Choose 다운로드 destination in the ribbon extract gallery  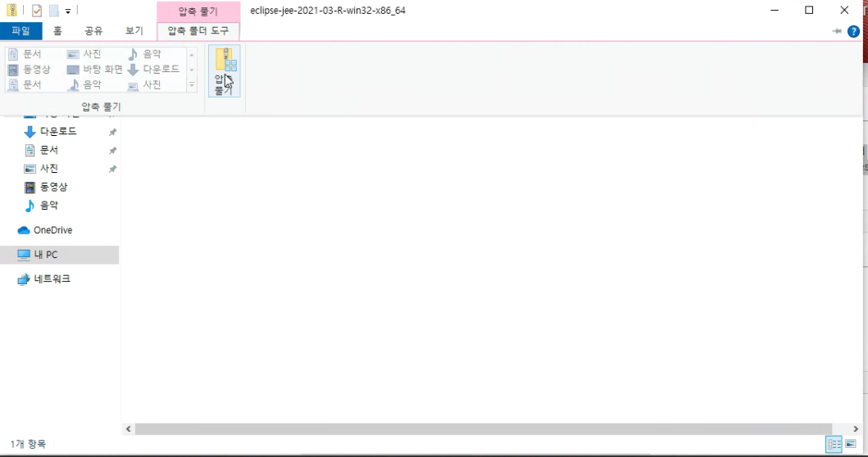tap(154, 69)
